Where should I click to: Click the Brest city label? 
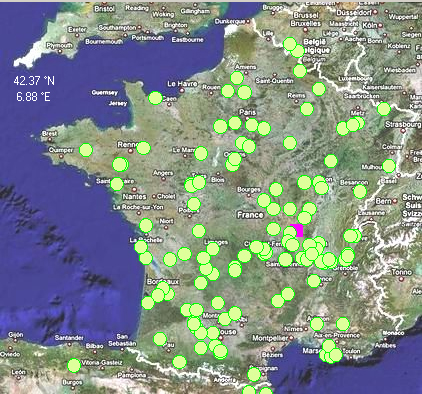click(49, 134)
